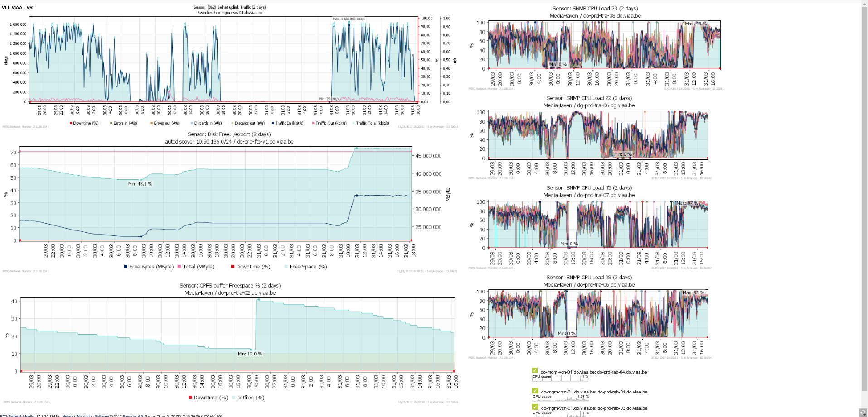This screenshot has height=417, width=868.
Task: Click the VLL VIAA - VRT map title
Action: coord(19,8)
